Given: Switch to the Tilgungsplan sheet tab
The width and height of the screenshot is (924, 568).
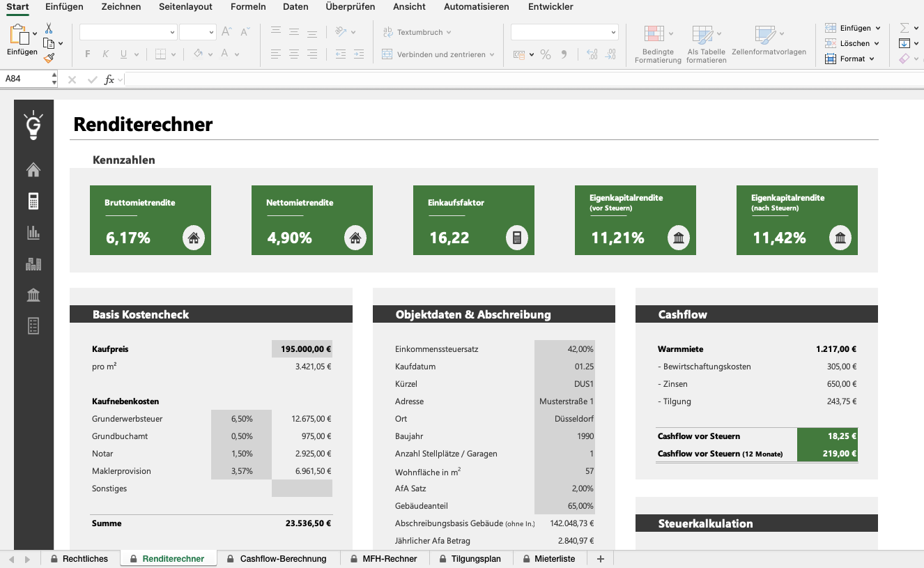Looking at the screenshot, I should (475, 559).
